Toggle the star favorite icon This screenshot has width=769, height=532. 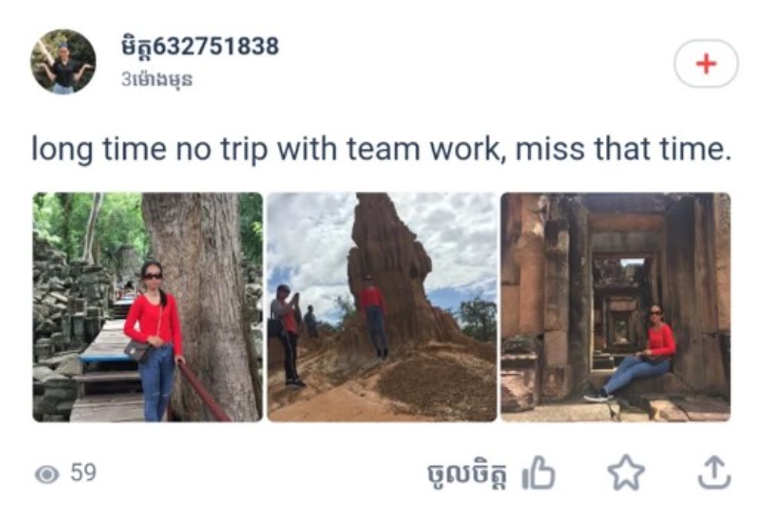[626, 473]
